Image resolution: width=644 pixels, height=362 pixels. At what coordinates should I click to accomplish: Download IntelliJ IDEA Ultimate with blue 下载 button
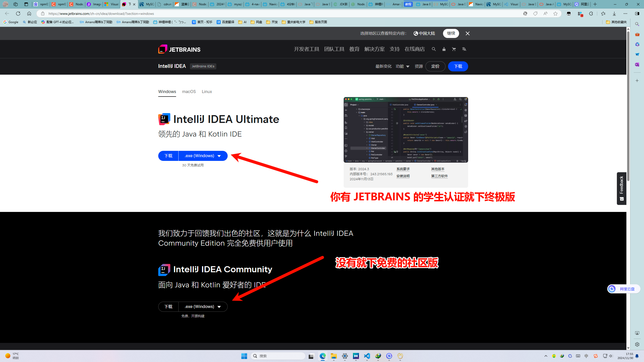point(168,156)
